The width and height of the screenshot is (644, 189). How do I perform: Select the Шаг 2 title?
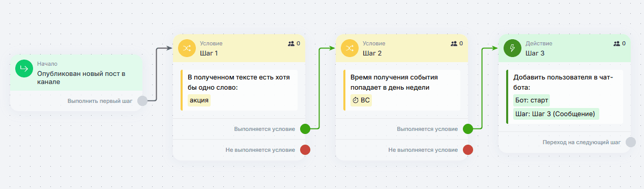pyautogui.click(x=372, y=53)
